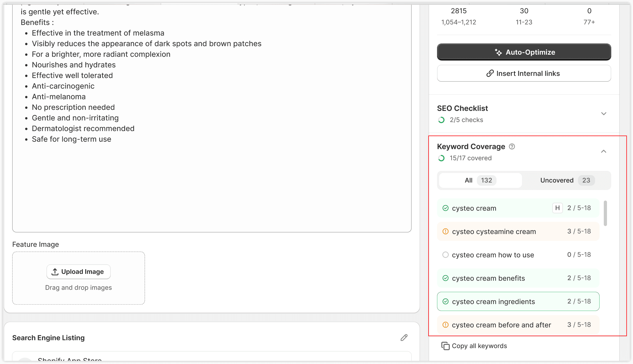This screenshot has height=364, width=633.
Task: Click the 'Nourishes and hydrates' bullet
Action: [x=74, y=65]
